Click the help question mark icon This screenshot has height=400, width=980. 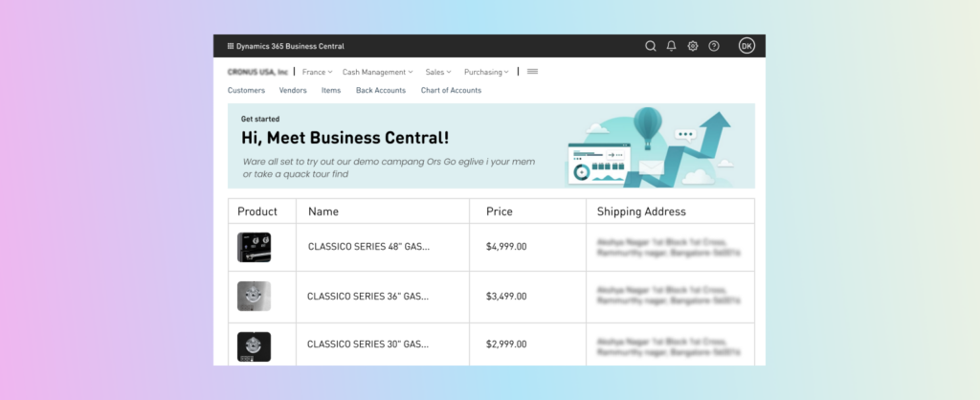coord(714,46)
